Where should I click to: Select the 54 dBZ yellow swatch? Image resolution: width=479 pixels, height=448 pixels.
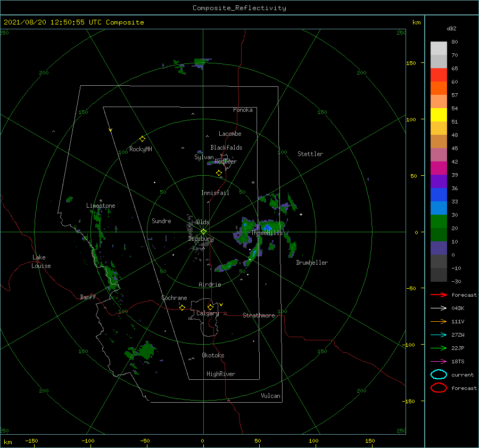click(439, 115)
